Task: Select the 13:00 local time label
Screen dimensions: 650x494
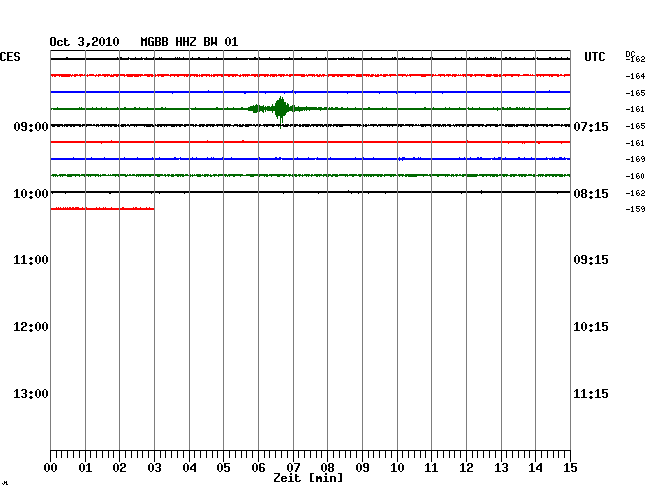Action: [31, 394]
